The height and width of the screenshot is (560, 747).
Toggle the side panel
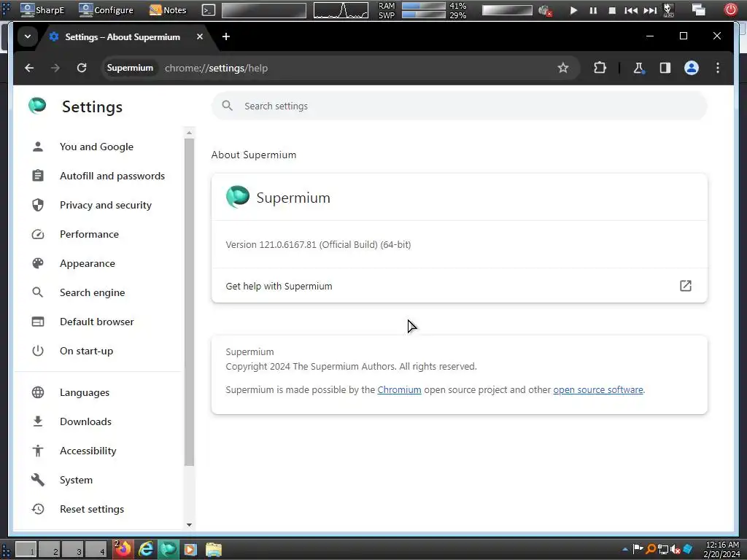click(665, 68)
